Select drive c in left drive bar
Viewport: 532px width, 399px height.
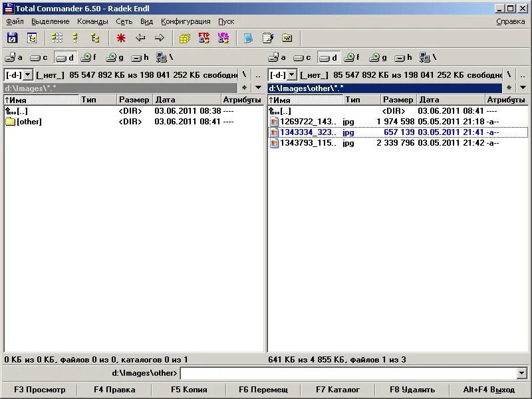[x=39, y=58]
